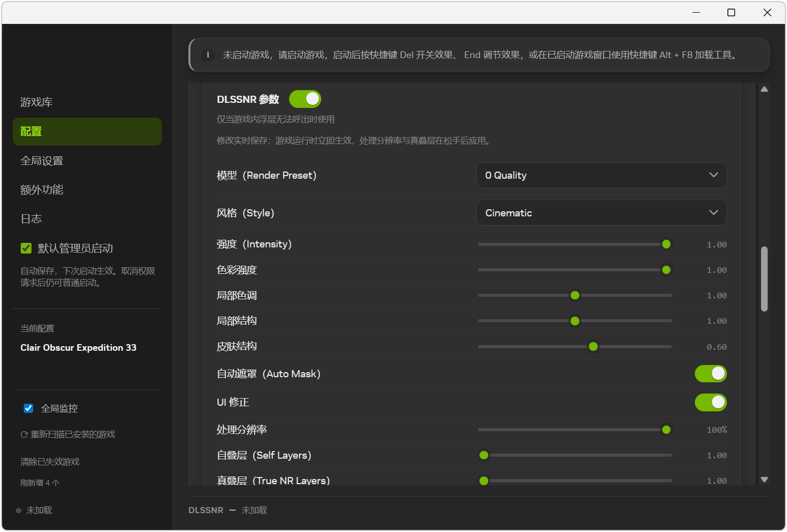The height and width of the screenshot is (532, 787).
Task: Open the 风格 (Style) Cinematic dropdown
Action: (x=601, y=213)
